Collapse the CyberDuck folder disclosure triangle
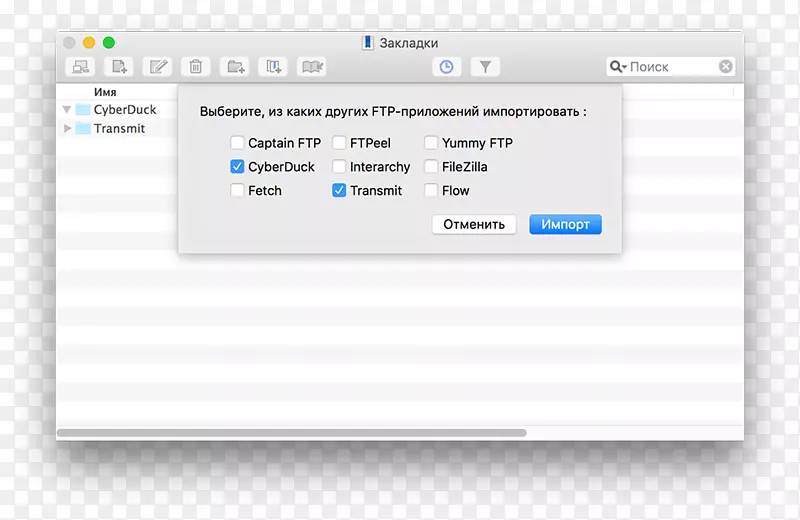The width and height of the screenshot is (800, 520). (x=67, y=109)
